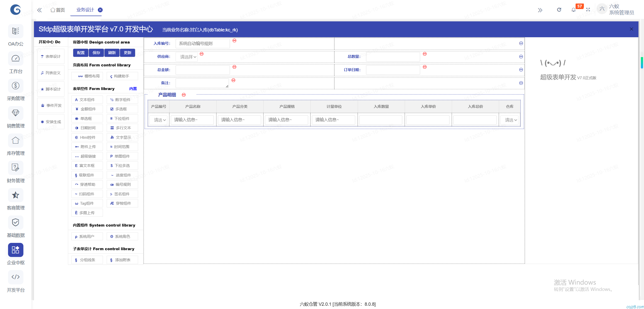Remove the 总数量 field control
This screenshot has height=309, width=644.
425,54
